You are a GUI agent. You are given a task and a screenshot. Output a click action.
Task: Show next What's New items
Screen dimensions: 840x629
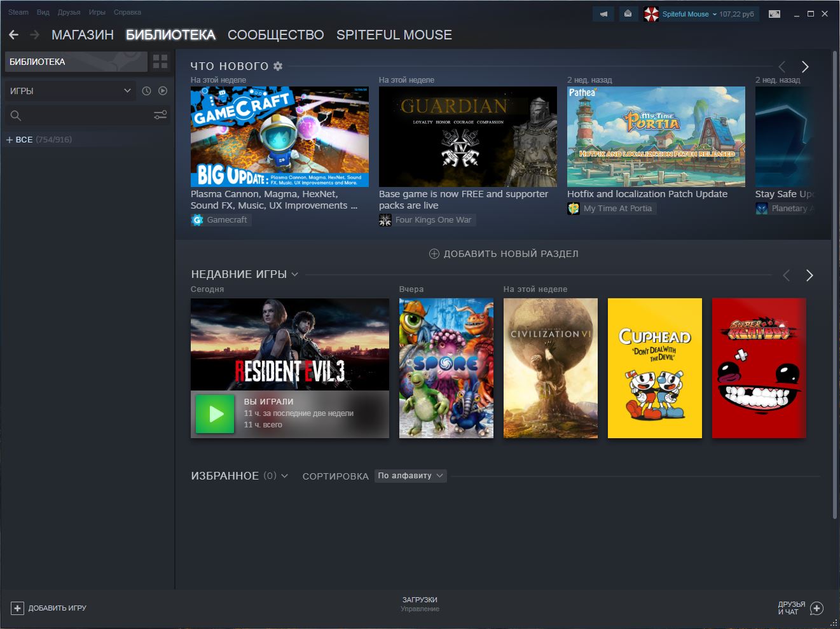(805, 67)
